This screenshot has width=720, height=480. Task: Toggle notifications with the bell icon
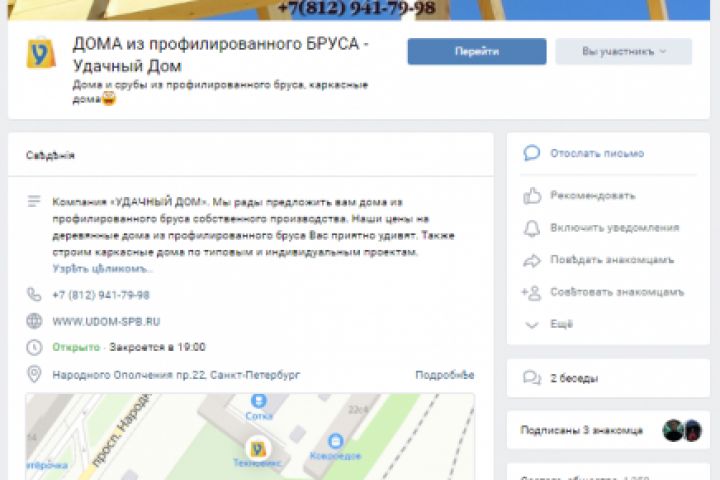point(532,228)
